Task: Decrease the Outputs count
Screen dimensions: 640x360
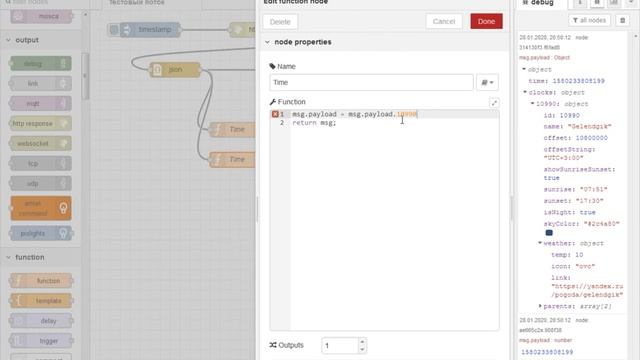Action: pyautogui.click(x=362, y=349)
